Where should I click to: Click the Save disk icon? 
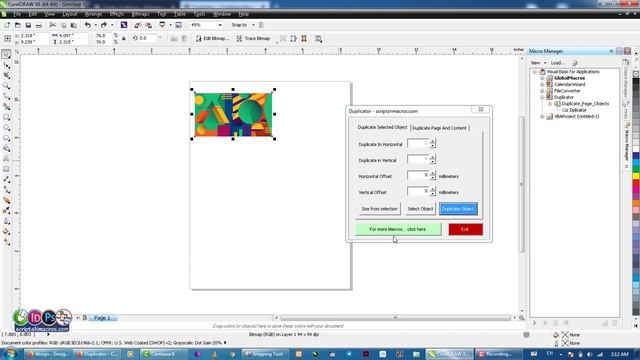(x=28, y=25)
